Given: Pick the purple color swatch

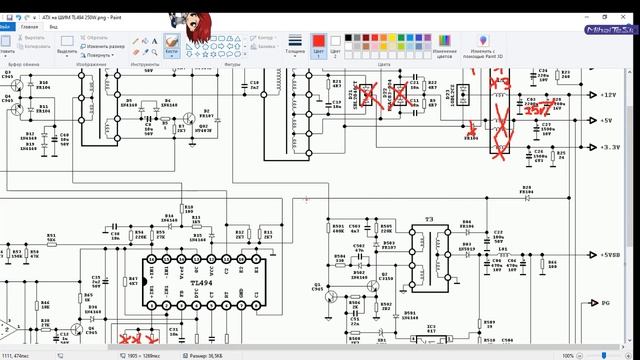Looking at the screenshot, I should pos(427,38).
